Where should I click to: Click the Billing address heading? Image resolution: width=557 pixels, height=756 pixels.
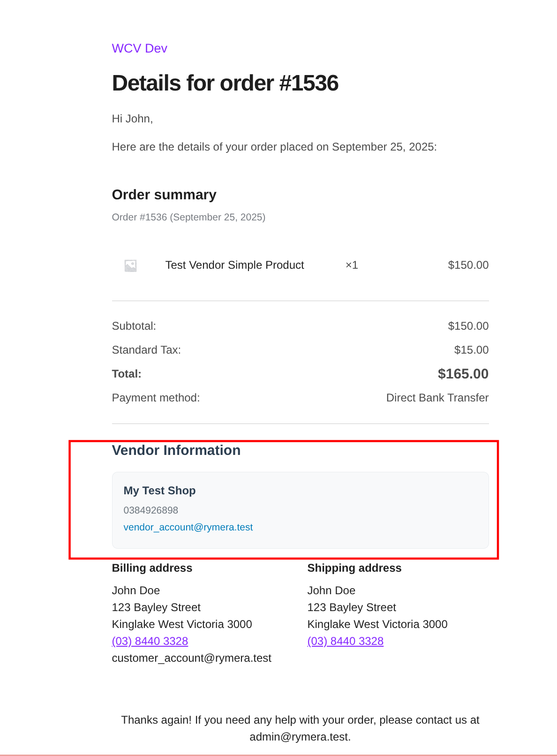pyautogui.click(x=152, y=568)
